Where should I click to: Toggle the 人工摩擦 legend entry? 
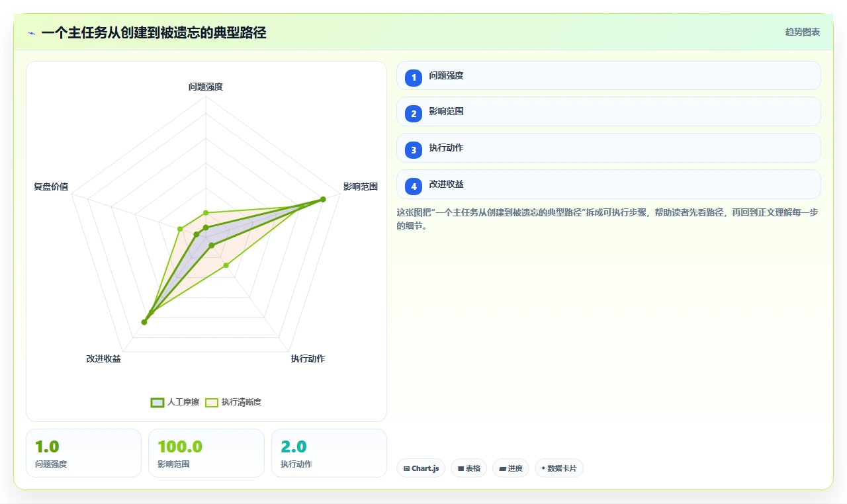(175, 402)
